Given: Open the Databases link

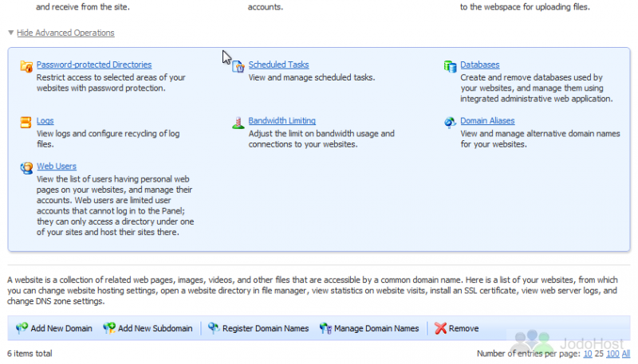Looking at the screenshot, I should pyautogui.click(x=480, y=65).
